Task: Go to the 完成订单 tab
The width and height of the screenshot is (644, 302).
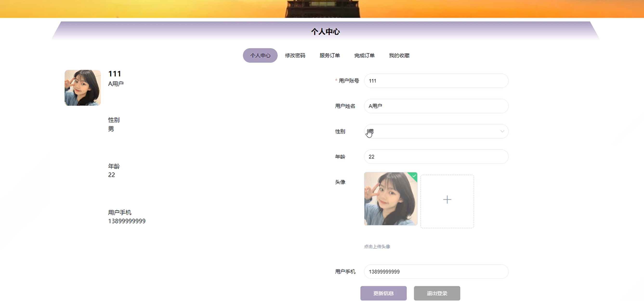Action: 364,55
